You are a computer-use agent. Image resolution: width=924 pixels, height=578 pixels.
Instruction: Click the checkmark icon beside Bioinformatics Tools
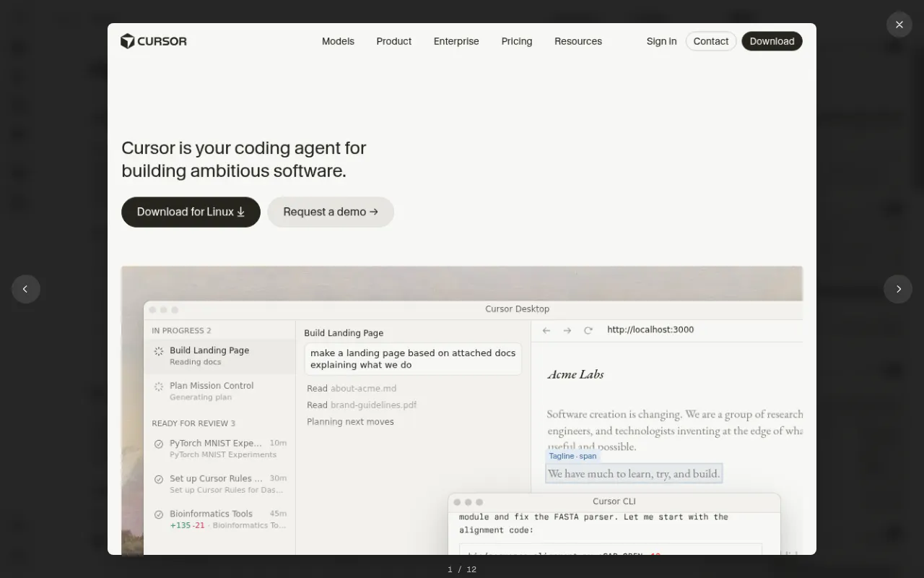click(x=159, y=514)
